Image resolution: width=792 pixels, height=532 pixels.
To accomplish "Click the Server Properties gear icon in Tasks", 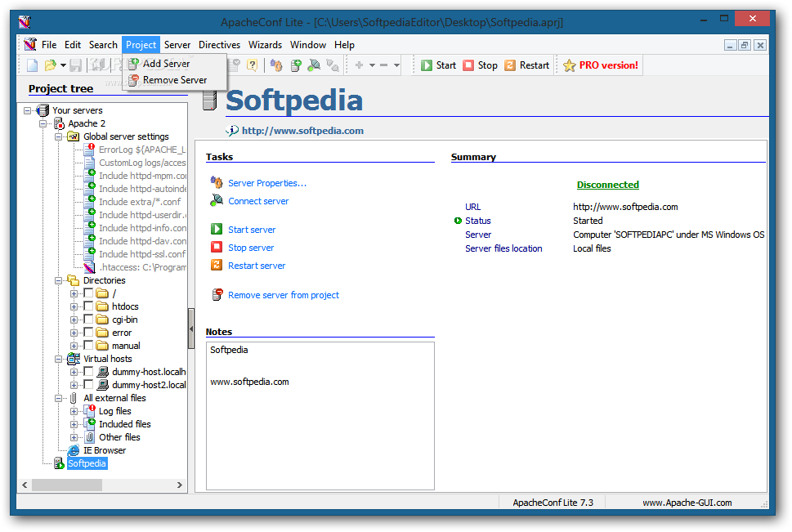I will coord(217,182).
